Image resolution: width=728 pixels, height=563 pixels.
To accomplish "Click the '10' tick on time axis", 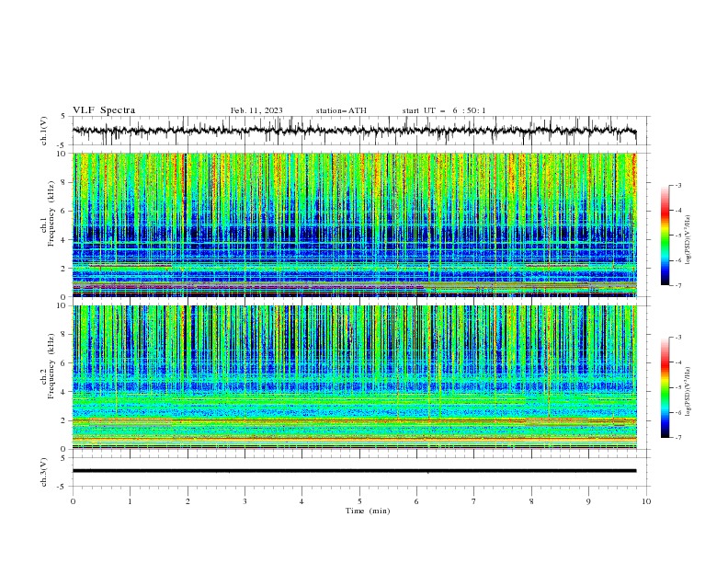I will [646, 501].
